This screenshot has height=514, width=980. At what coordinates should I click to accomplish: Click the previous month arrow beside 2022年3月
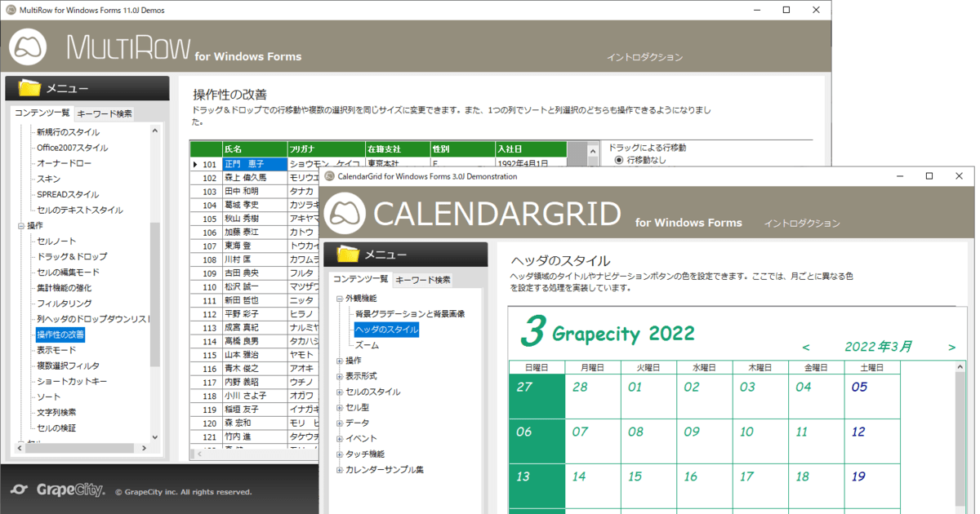coord(807,347)
